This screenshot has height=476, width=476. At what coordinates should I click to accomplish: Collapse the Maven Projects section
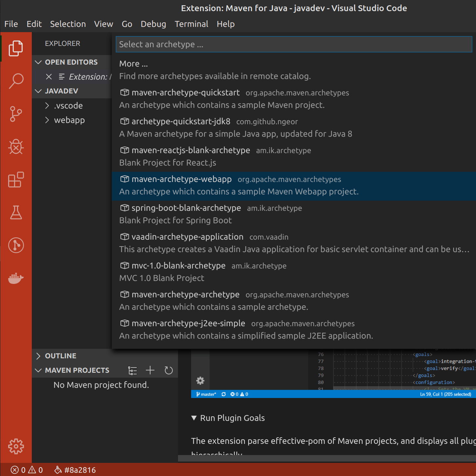(38, 370)
